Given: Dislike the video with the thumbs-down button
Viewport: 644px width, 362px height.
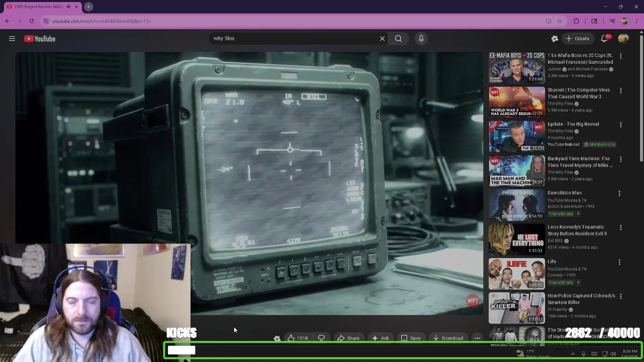Looking at the screenshot, I should point(321,338).
